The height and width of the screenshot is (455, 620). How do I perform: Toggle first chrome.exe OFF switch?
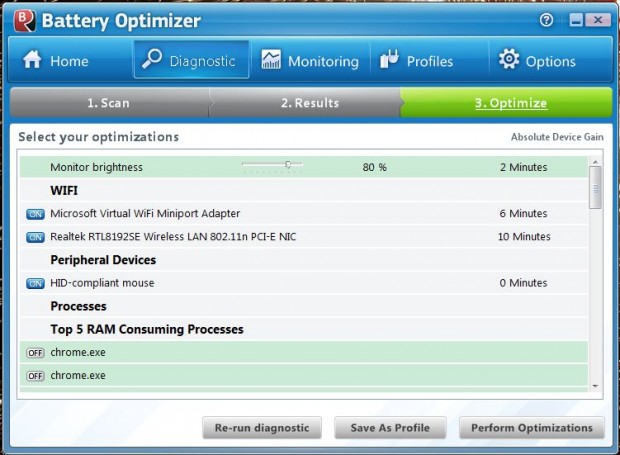(35, 353)
